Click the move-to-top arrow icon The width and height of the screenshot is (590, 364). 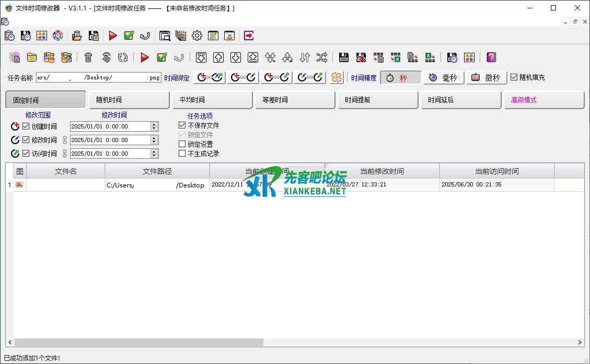201,57
